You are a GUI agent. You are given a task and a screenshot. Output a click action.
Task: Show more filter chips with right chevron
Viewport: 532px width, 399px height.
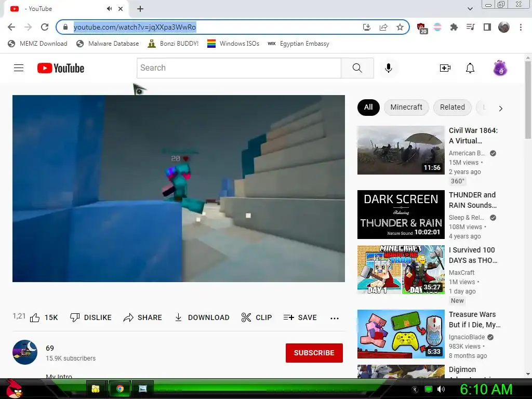tap(500, 109)
